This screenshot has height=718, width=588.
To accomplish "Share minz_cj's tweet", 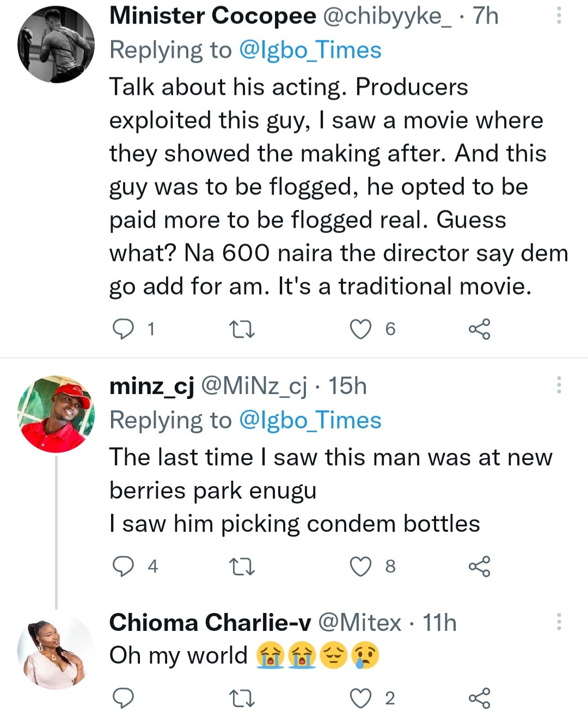I will click(479, 567).
